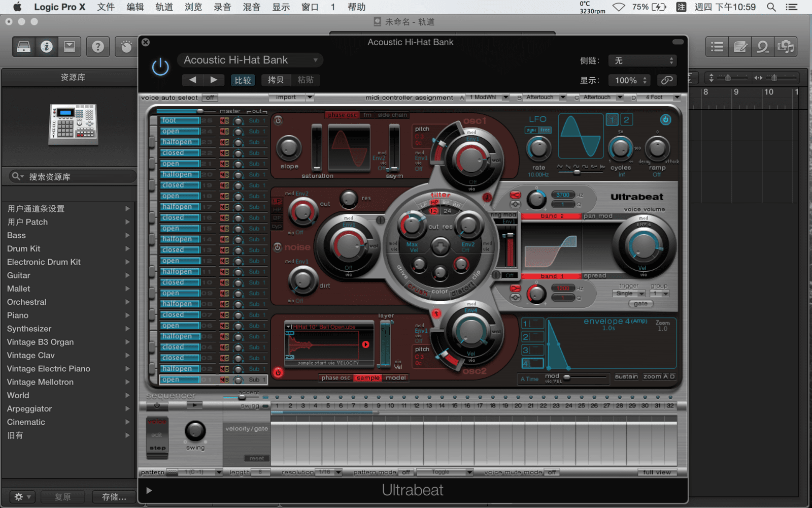Click the 粘贴 paste button
This screenshot has width=812, height=508.
pyautogui.click(x=306, y=80)
